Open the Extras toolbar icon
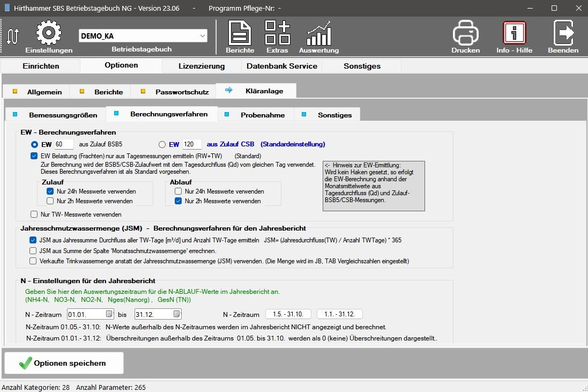588x392 pixels. (277, 33)
